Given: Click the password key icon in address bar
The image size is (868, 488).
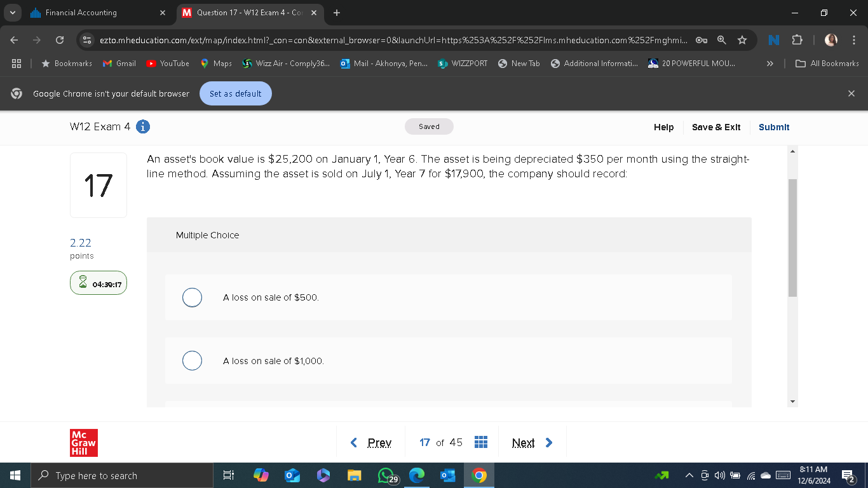Looking at the screenshot, I should pyautogui.click(x=701, y=40).
